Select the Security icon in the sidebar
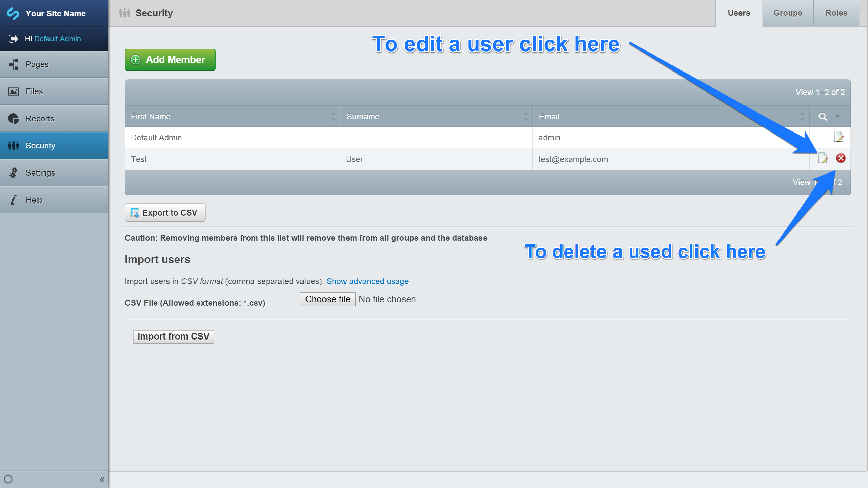Viewport: 868px width, 488px height. point(14,145)
